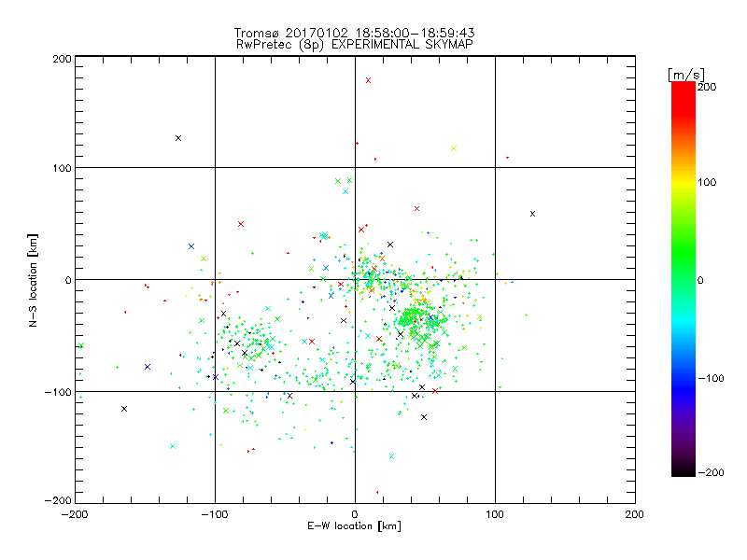Click the red X marker near top center
This screenshot has height=560, width=747.
coord(368,80)
